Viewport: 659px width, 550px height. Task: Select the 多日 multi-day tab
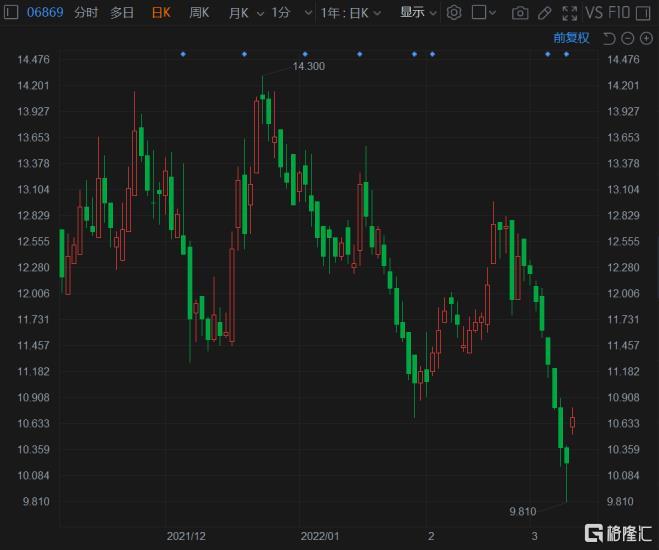[x=122, y=13]
